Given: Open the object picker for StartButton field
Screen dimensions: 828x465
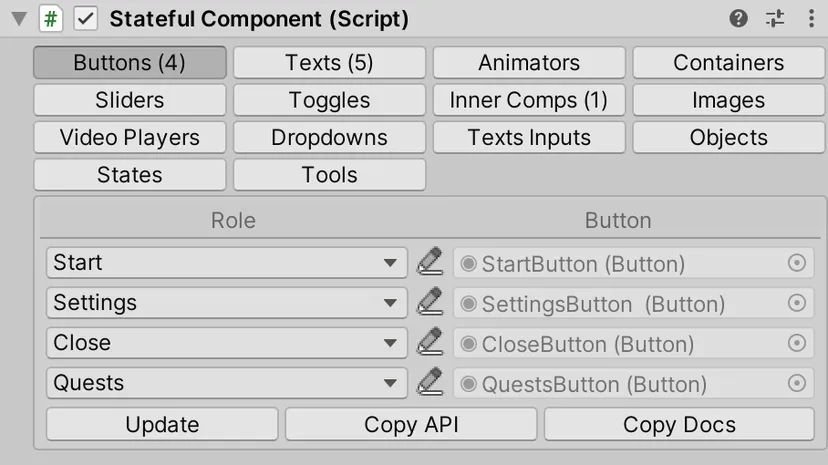Looking at the screenshot, I should pos(797,263).
